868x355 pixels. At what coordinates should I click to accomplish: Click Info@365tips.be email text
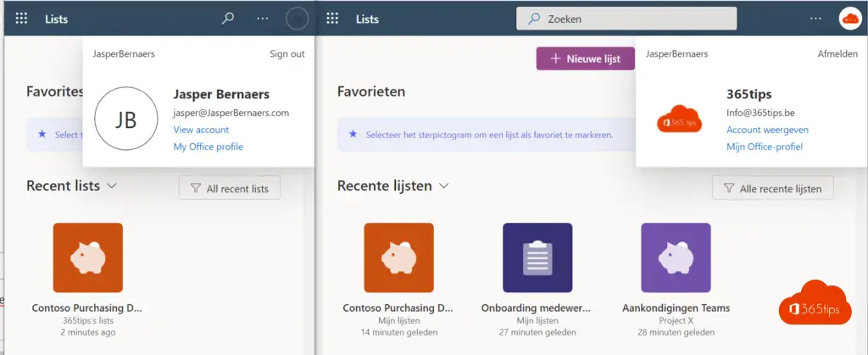760,113
